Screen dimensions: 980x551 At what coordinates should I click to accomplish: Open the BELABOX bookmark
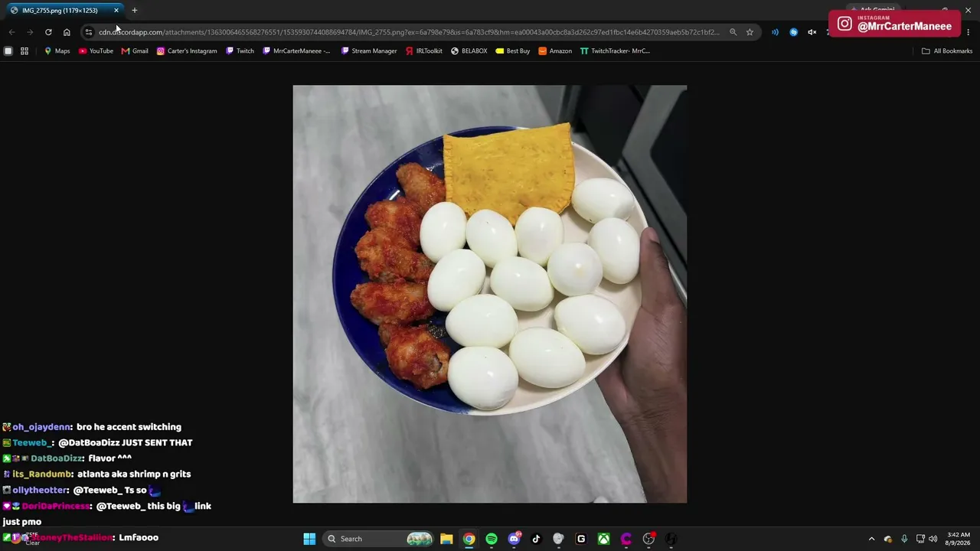(x=469, y=51)
